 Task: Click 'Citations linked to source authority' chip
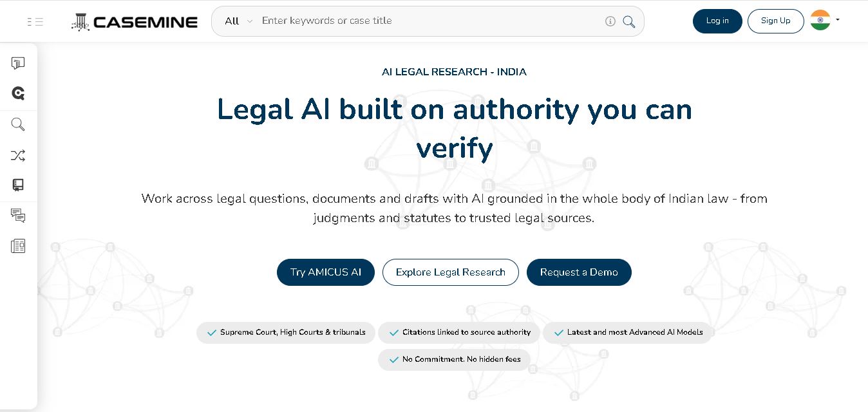pos(459,333)
